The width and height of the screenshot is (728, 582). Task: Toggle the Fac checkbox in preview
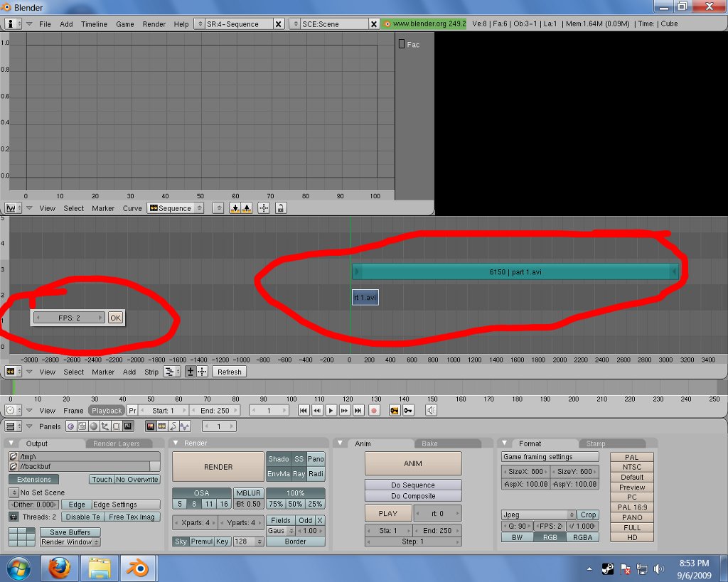pyautogui.click(x=402, y=44)
